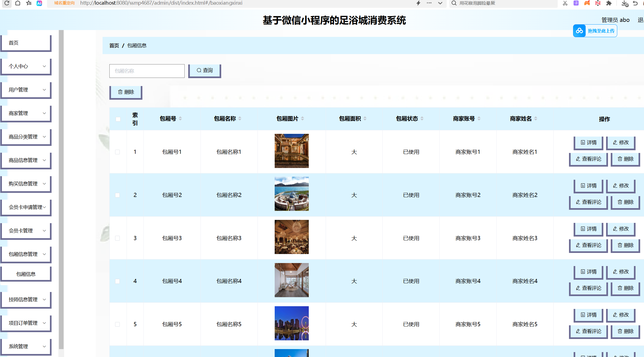The image size is (644, 357).
Task: Open the translate extension icon
Action: (x=576, y=3)
